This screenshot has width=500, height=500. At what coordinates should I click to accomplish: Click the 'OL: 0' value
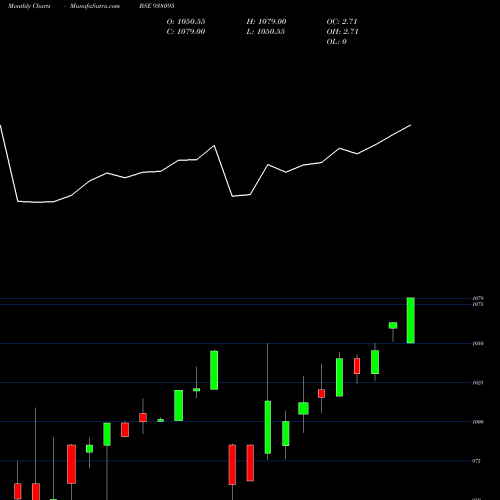coord(336,42)
